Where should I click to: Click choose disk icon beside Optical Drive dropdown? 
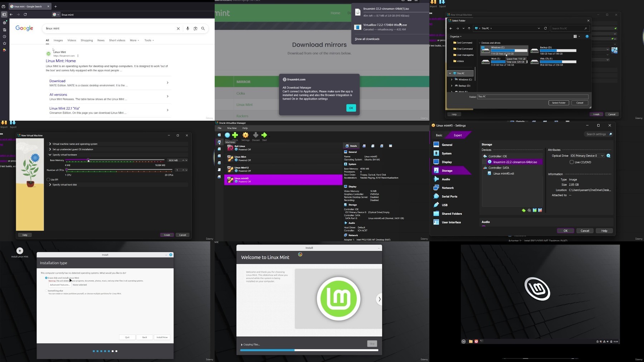click(609, 156)
